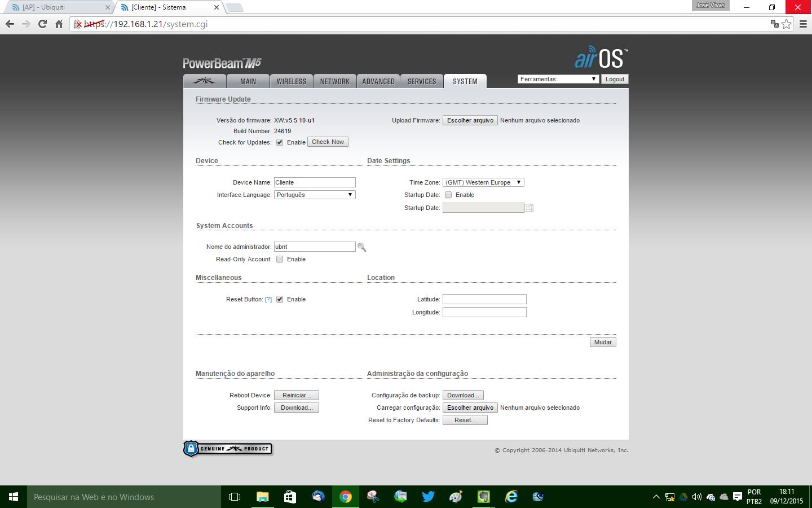Open the volume control in tray

pyautogui.click(x=697, y=497)
